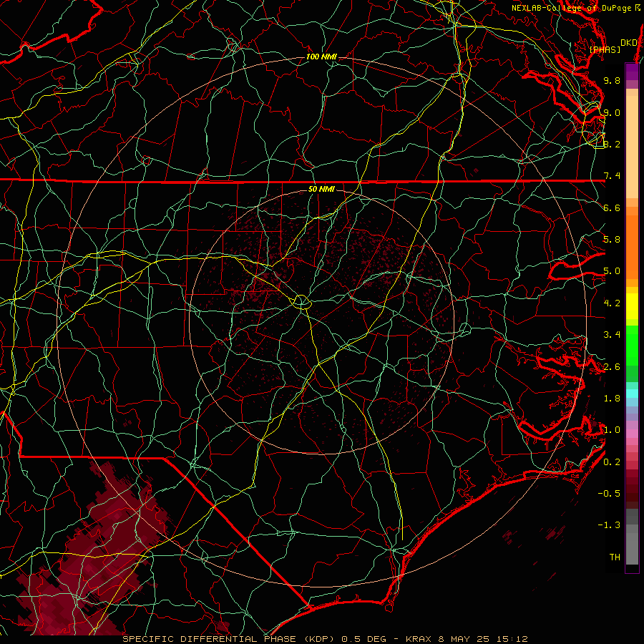Pick the pink band of the color bar
644x644 pixels.
point(632,434)
